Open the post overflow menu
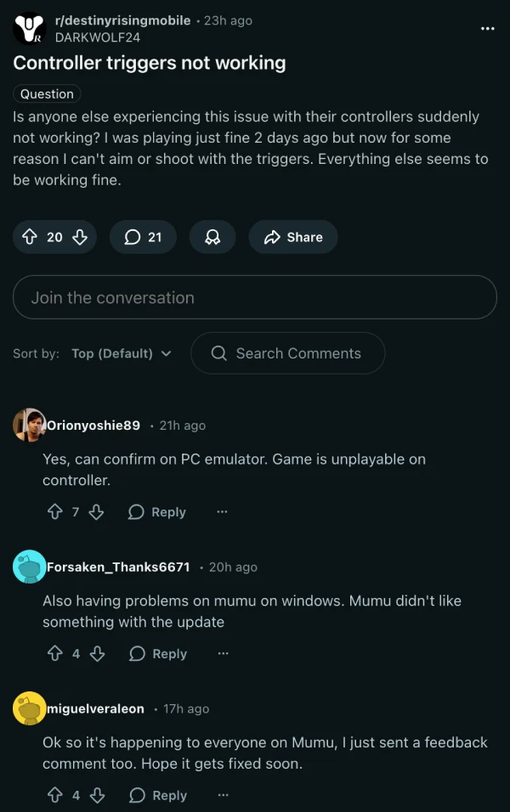510x812 pixels. tap(488, 29)
